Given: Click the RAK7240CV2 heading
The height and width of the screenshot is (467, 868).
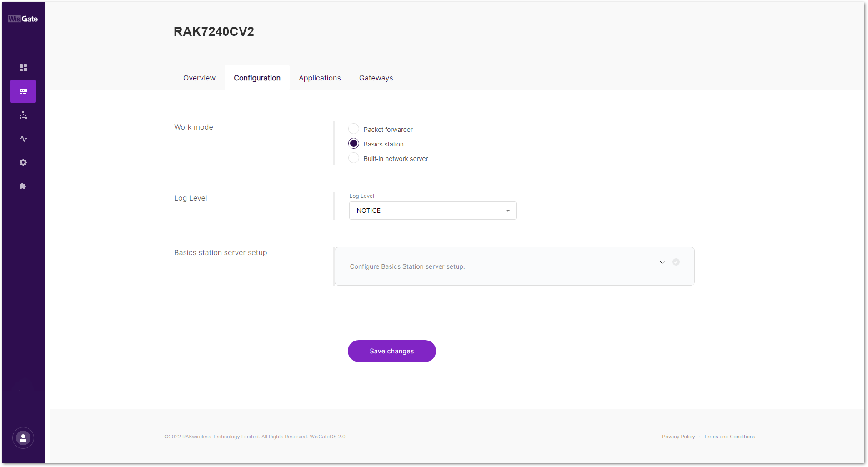Looking at the screenshot, I should pyautogui.click(x=214, y=31).
